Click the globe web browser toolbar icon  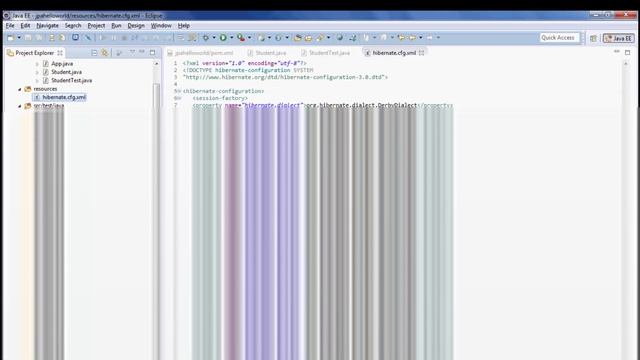[x=340, y=38]
